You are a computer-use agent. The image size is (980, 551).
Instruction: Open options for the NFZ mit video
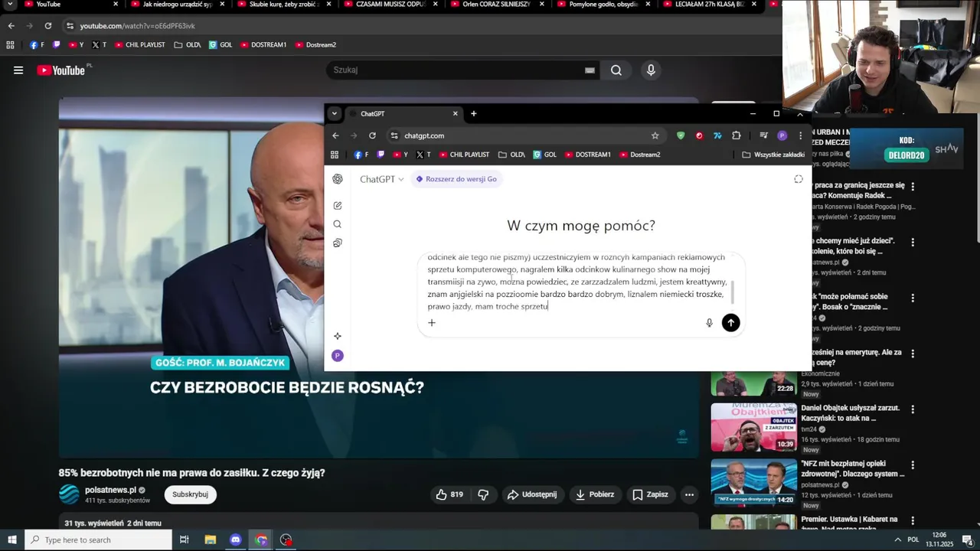pos(913,465)
